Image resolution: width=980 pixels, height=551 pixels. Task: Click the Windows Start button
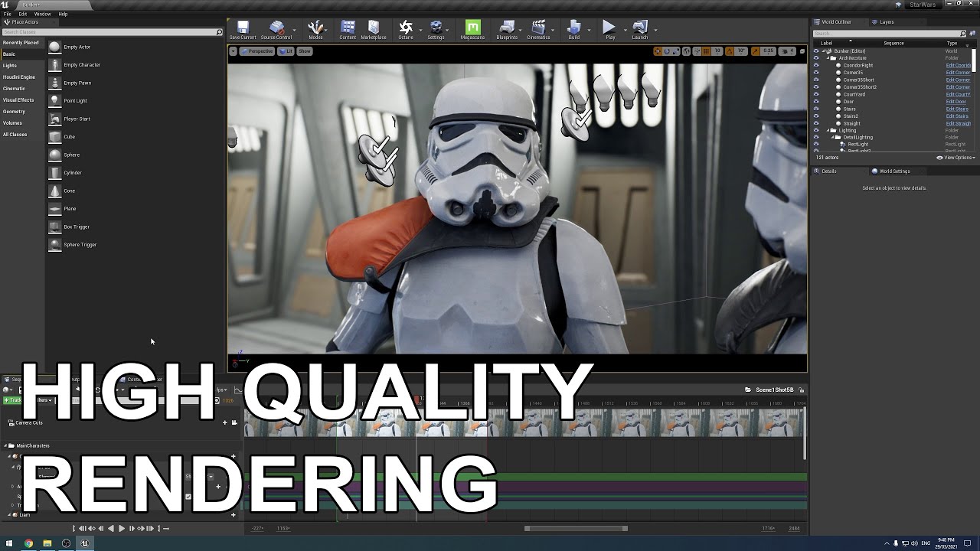pyautogui.click(x=9, y=543)
